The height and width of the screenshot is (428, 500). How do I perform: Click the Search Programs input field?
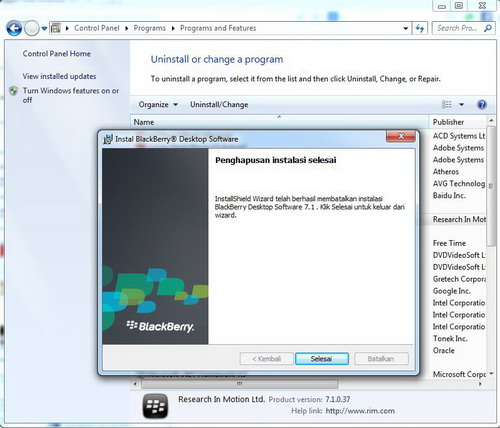457,28
